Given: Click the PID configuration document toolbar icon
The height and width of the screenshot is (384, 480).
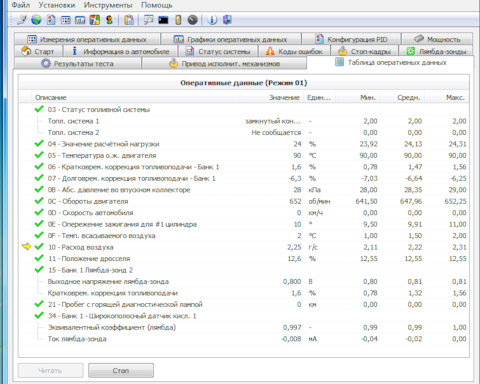Looking at the screenshot, I should tap(51, 20).
